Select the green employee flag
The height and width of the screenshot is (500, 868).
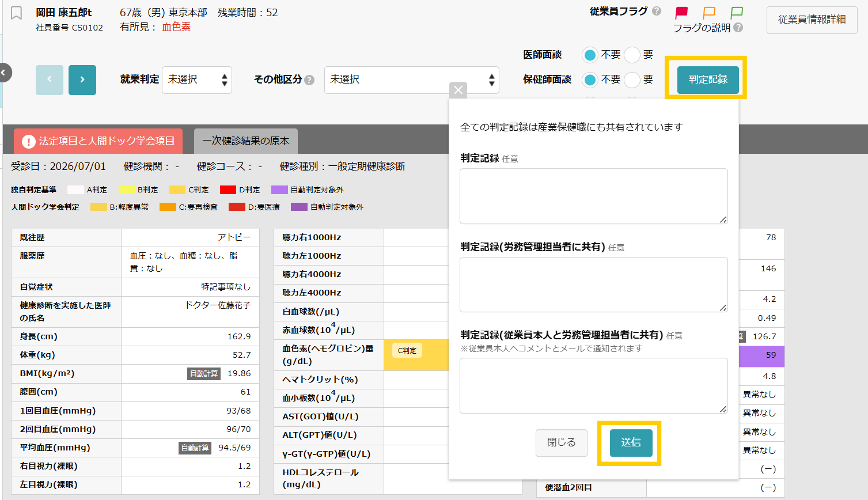coord(737,13)
